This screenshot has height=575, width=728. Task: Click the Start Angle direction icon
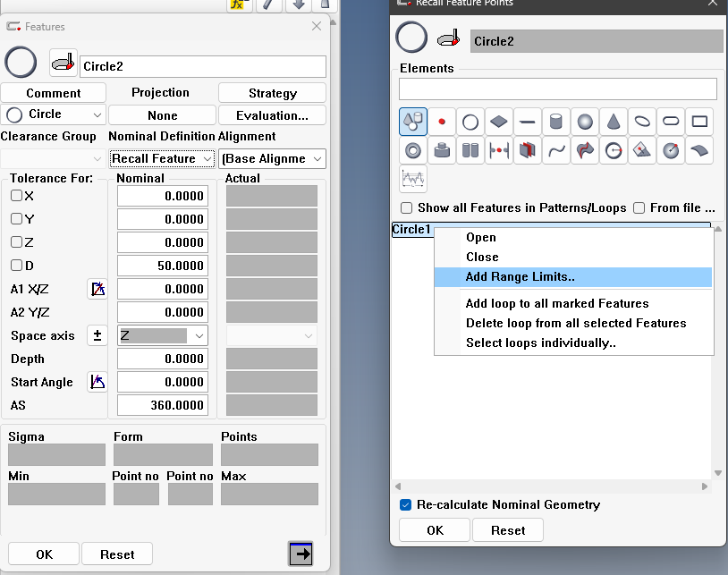97,382
